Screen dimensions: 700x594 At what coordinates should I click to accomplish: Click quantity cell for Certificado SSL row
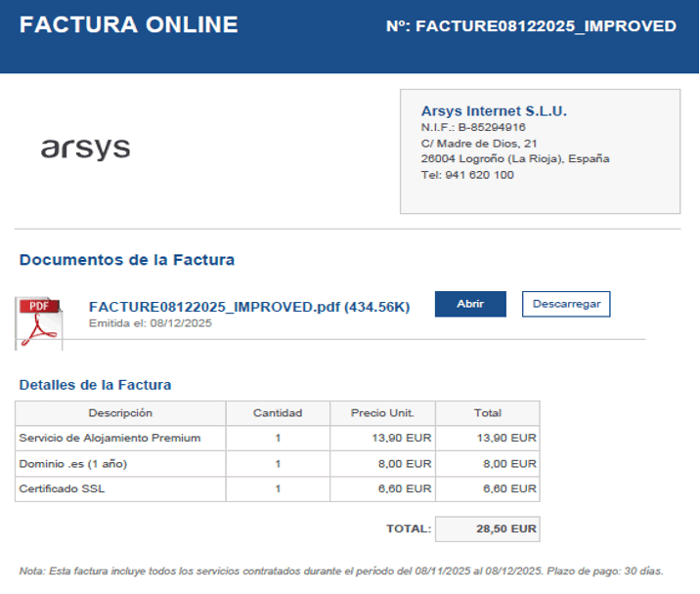click(278, 489)
